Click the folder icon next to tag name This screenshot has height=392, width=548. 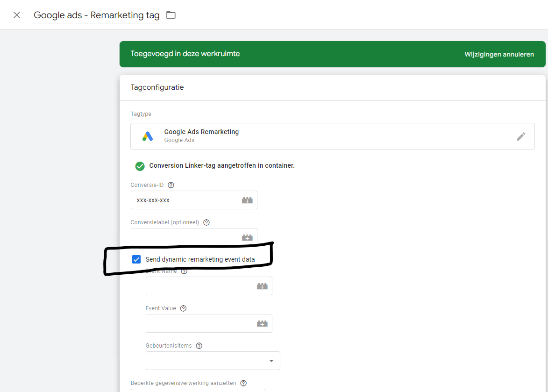[171, 15]
